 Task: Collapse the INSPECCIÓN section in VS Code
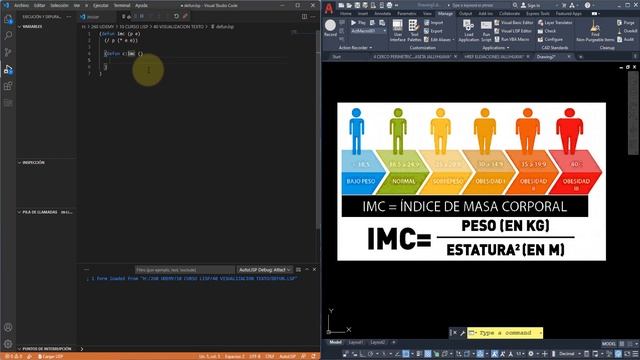[x=33, y=162]
